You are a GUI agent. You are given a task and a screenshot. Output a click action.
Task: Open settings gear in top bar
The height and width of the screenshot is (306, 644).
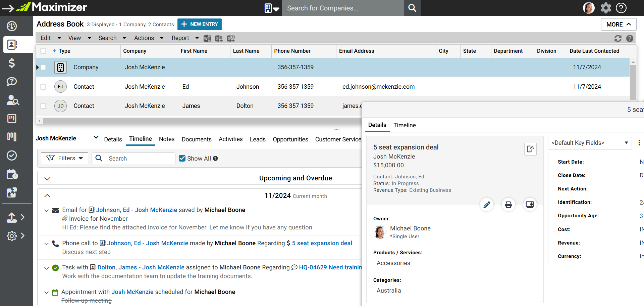(606, 8)
